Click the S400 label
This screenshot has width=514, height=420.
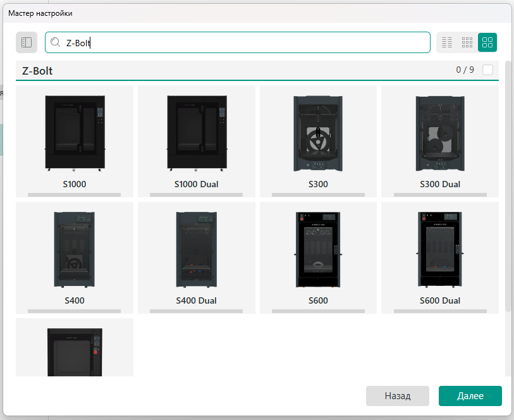(75, 300)
